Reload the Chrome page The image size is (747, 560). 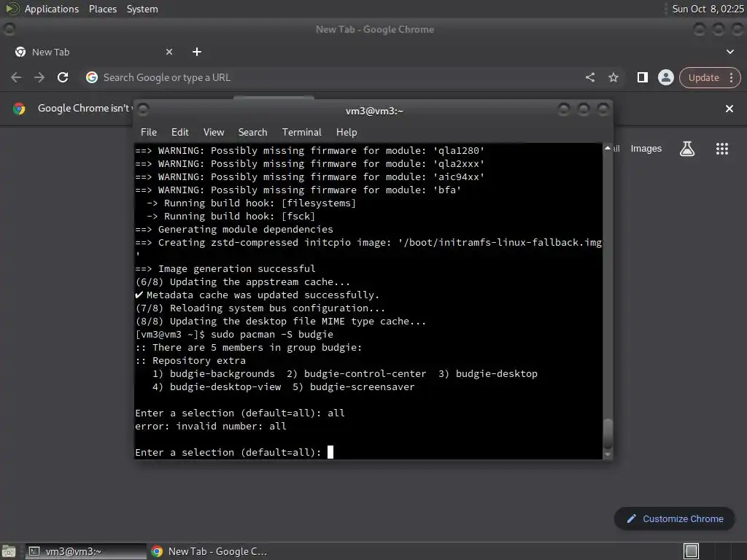tap(63, 77)
